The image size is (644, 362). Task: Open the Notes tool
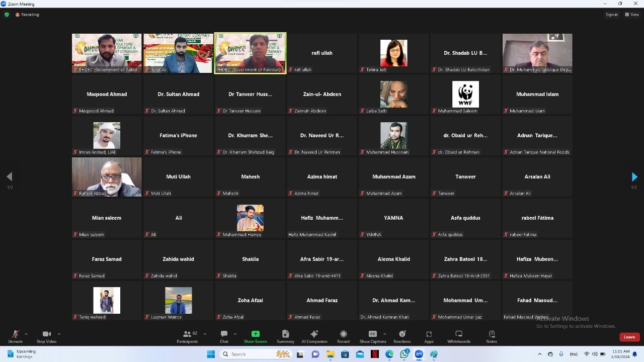coord(492,336)
